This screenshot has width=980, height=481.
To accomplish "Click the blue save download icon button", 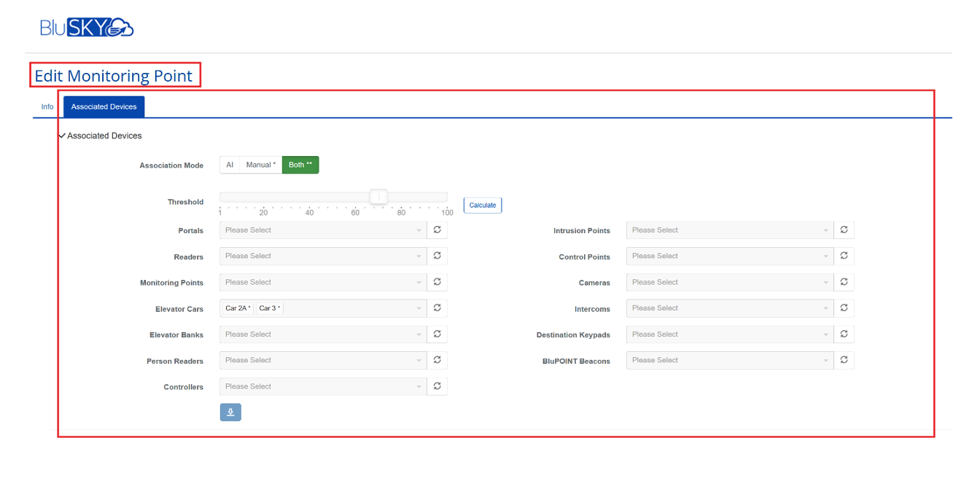I will (230, 412).
